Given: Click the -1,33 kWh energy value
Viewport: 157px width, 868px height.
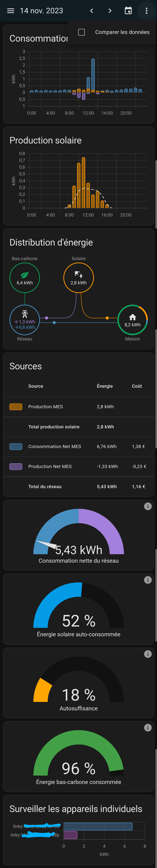Looking at the screenshot, I should (x=107, y=466).
